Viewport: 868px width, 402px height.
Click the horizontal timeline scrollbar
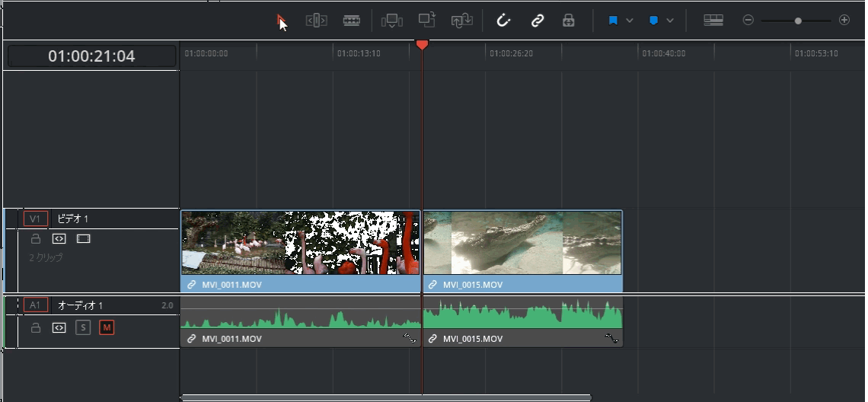pyautogui.click(x=386, y=397)
